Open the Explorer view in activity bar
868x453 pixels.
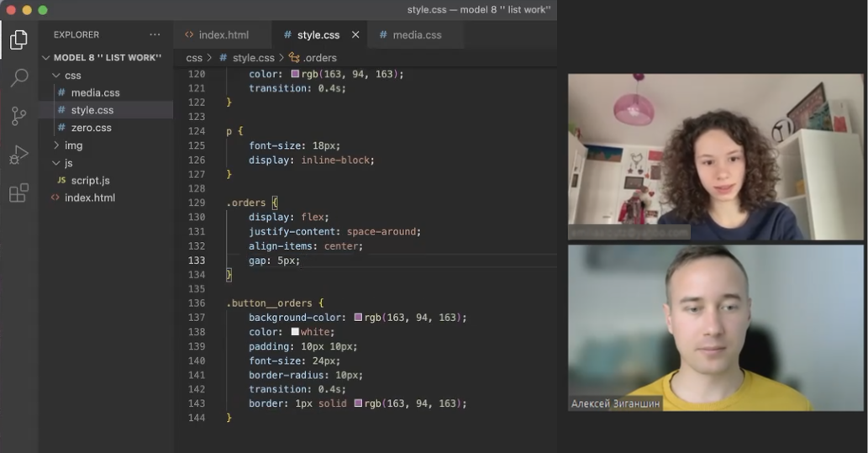coord(18,40)
